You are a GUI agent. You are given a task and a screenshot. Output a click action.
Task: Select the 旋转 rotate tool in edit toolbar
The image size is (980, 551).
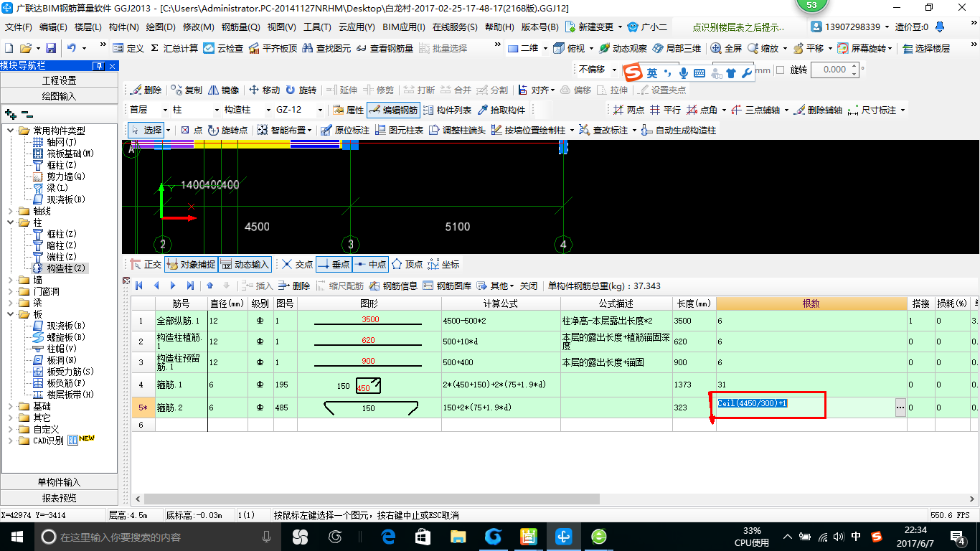(x=301, y=90)
